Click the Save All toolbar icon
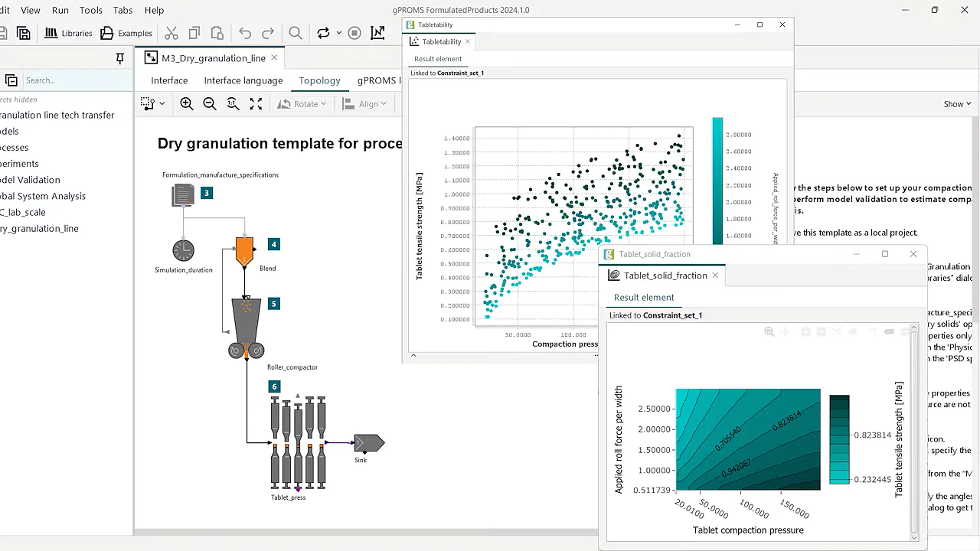Image resolution: width=980 pixels, height=551 pixels. (x=24, y=33)
